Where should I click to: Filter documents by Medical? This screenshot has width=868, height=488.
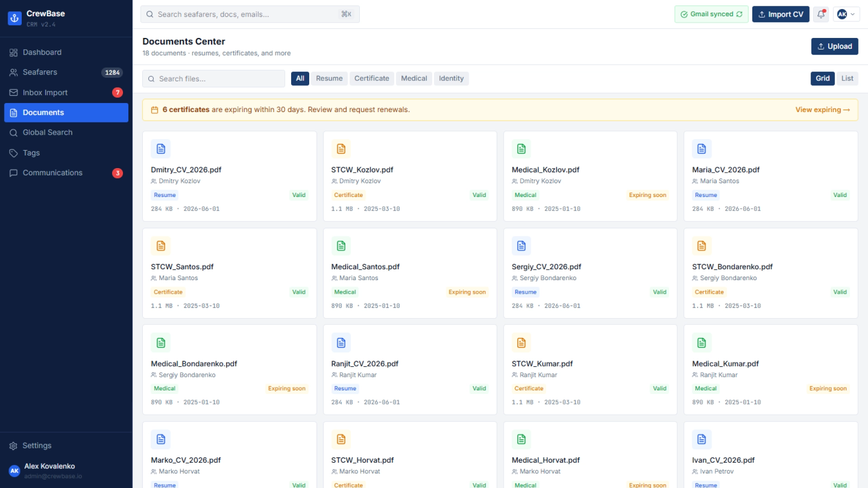point(414,79)
